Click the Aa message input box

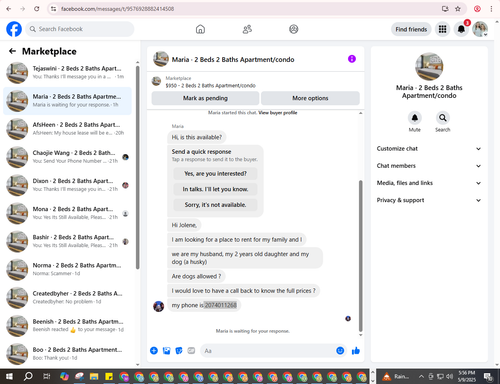click(x=267, y=351)
